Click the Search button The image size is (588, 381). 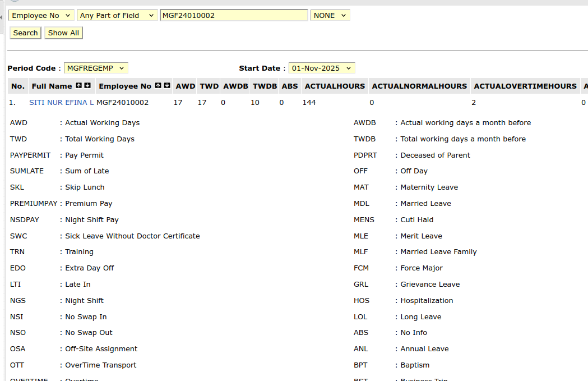(x=25, y=33)
